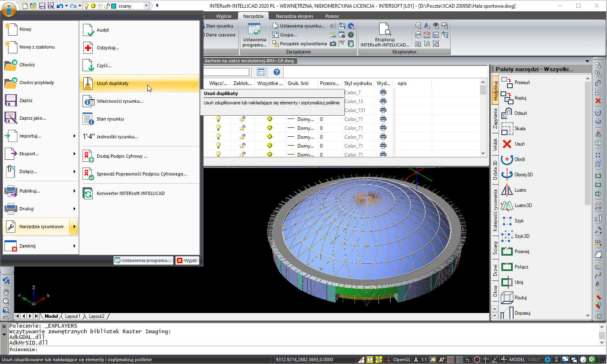Toggle lock icon on first Color_71 row
Viewport: 607px width, 364px height.
pos(242,119)
